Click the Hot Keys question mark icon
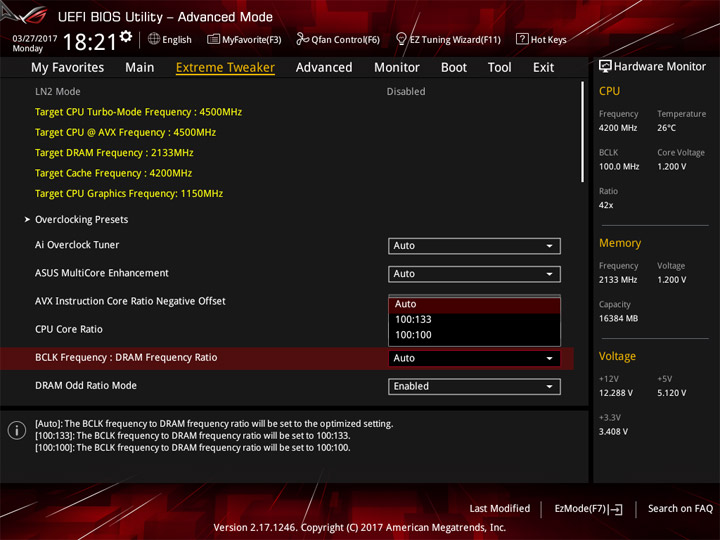 (x=522, y=39)
